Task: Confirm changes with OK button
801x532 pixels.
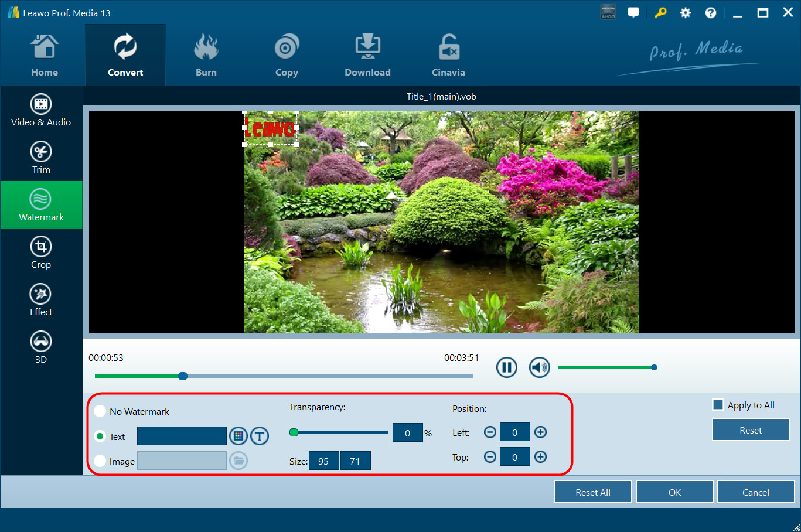Action: click(674, 492)
